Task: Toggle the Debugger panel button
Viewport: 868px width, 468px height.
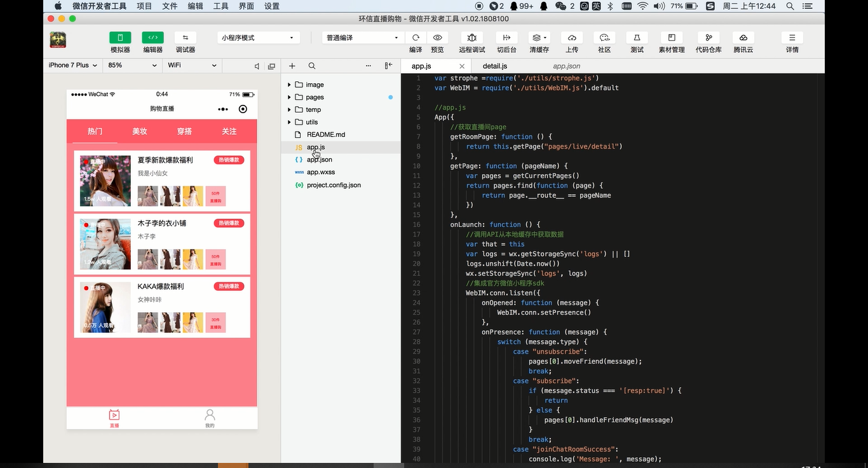Action: (x=185, y=38)
